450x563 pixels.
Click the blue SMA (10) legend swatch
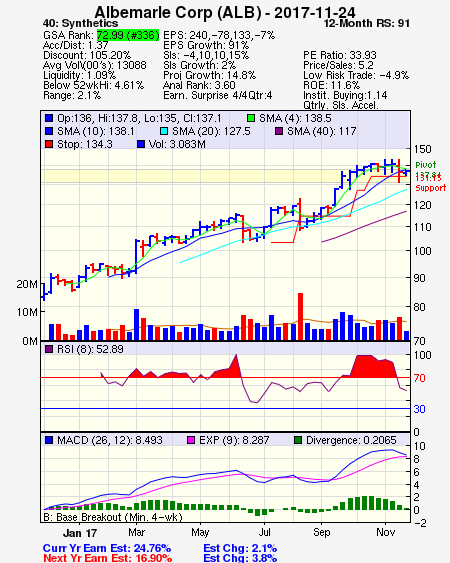49,131
